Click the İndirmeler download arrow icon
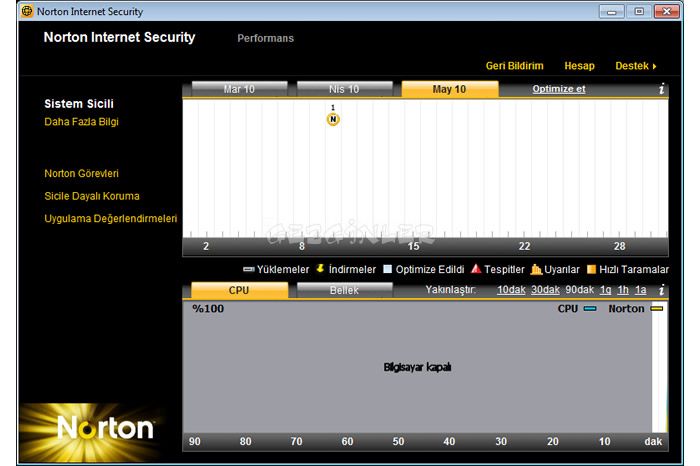Image resolution: width=700 pixels, height=466 pixels. pyautogui.click(x=320, y=268)
